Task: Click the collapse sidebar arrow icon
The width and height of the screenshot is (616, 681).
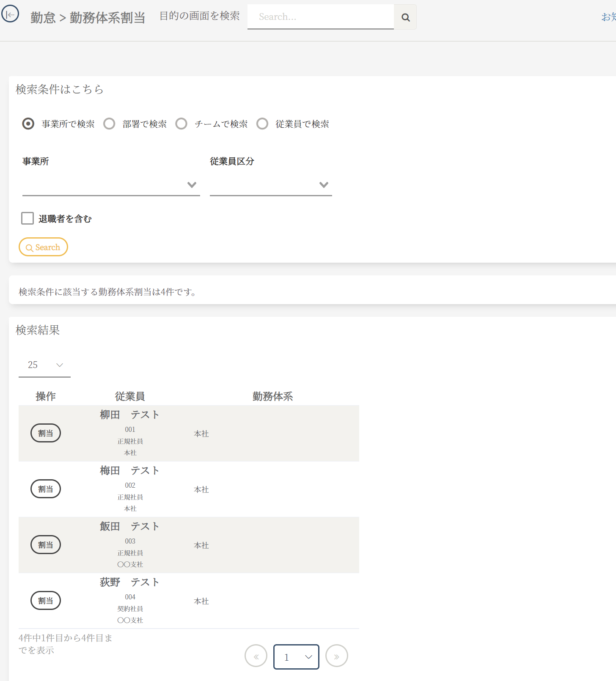Action: 10,14
